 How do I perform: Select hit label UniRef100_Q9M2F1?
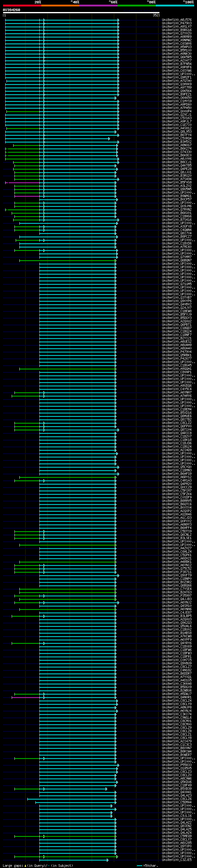tap(177, 78)
